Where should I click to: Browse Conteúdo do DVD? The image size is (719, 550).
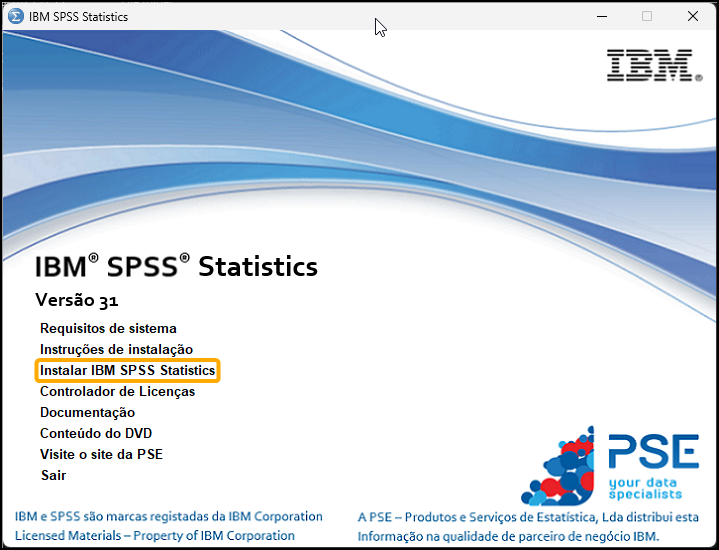(96, 433)
